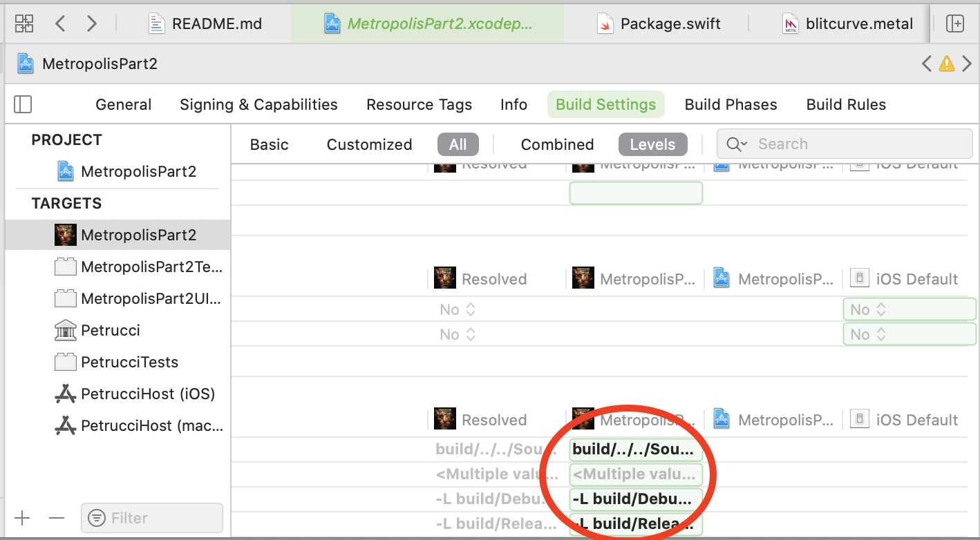Toggle the project and targets sidebar
This screenshot has height=540, width=980.
(23, 104)
